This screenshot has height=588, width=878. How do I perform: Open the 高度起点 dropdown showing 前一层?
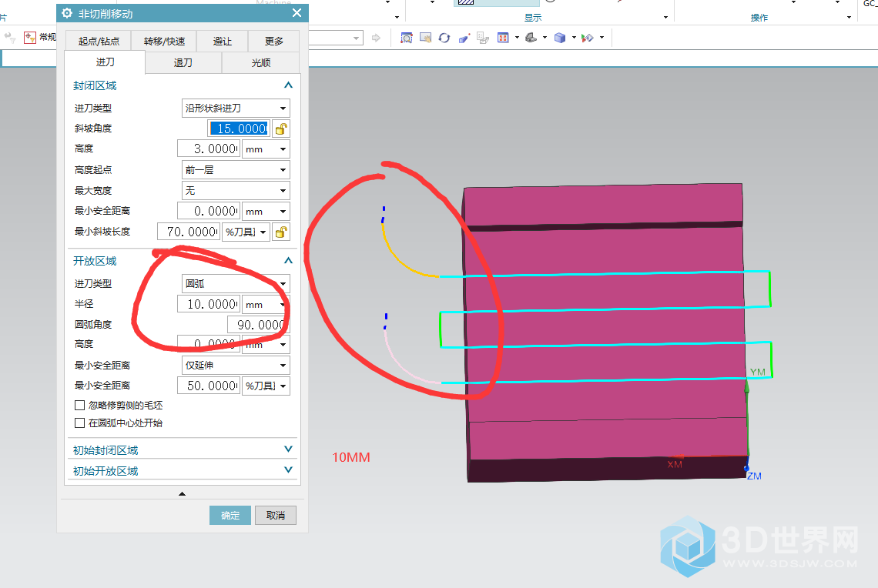coord(236,170)
